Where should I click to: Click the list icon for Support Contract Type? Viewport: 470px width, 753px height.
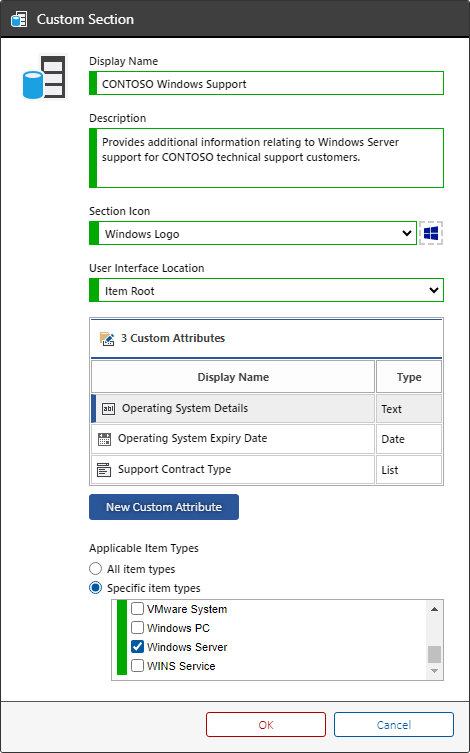pos(104,470)
